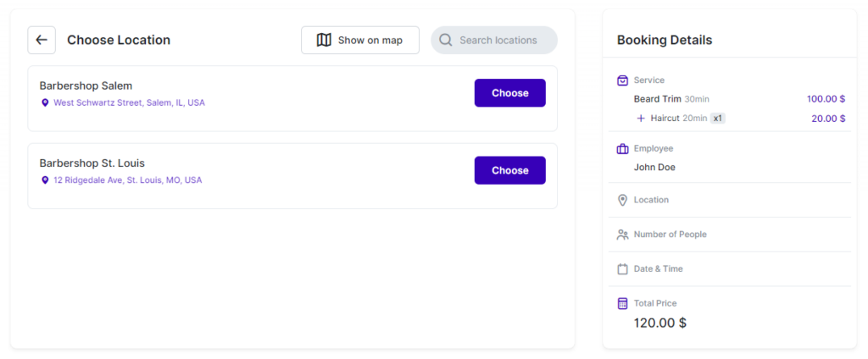Viewport: 868px width, 359px height.
Task: Click the map icon beside Show on map
Action: point(324,40)
